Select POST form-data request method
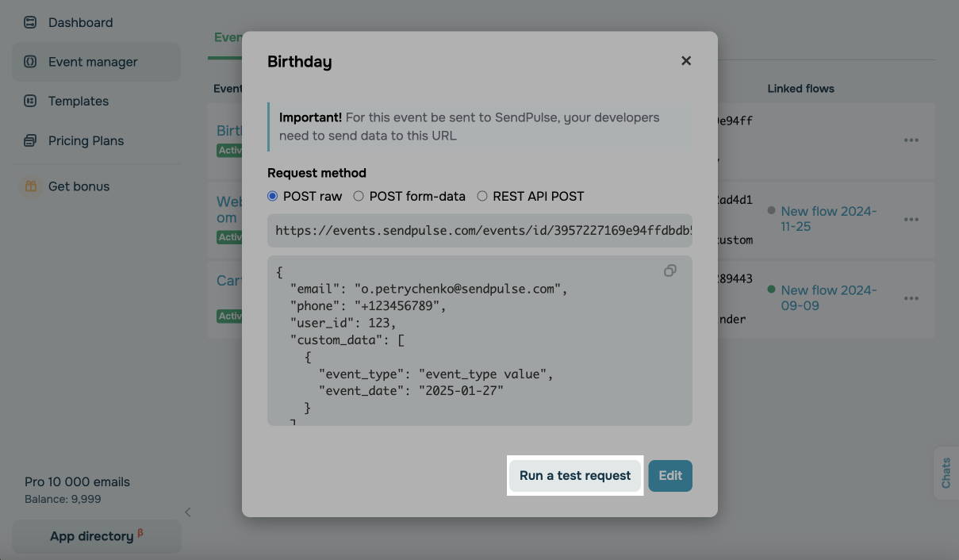Image resolution: width=959 pixels, height=560 pixels. pos(359,196)
